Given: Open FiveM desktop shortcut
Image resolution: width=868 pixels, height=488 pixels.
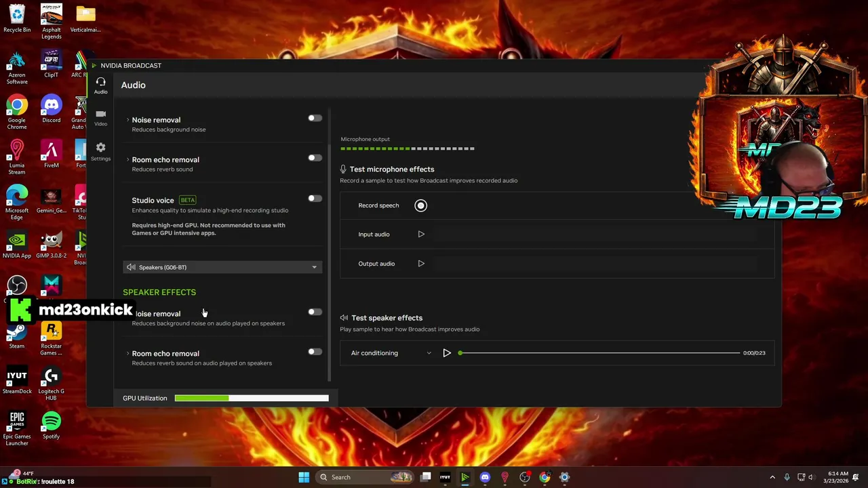Looking at the screenshot, I should point(52,155).
